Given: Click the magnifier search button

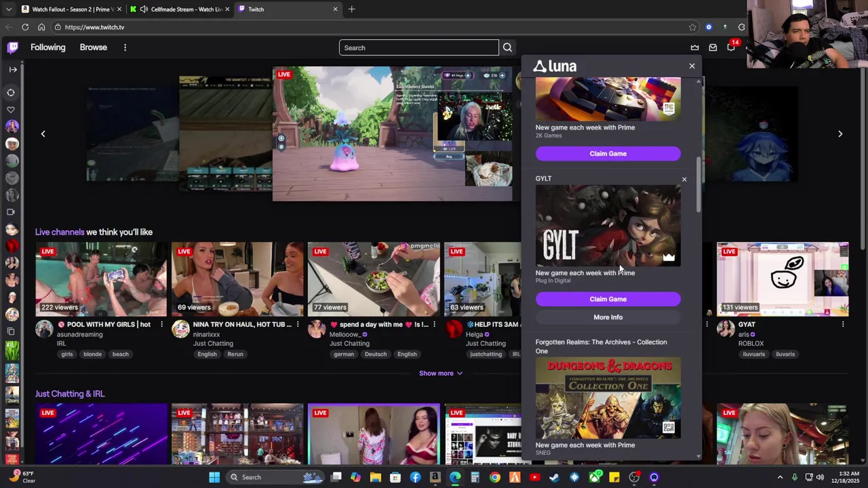Looking at the screenshot, I should [507, 47].
